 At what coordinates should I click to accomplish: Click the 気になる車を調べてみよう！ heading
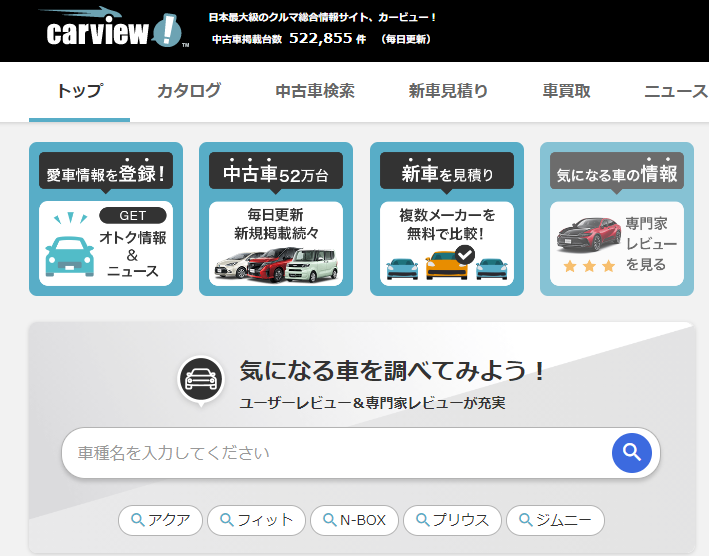click(393, 371)
